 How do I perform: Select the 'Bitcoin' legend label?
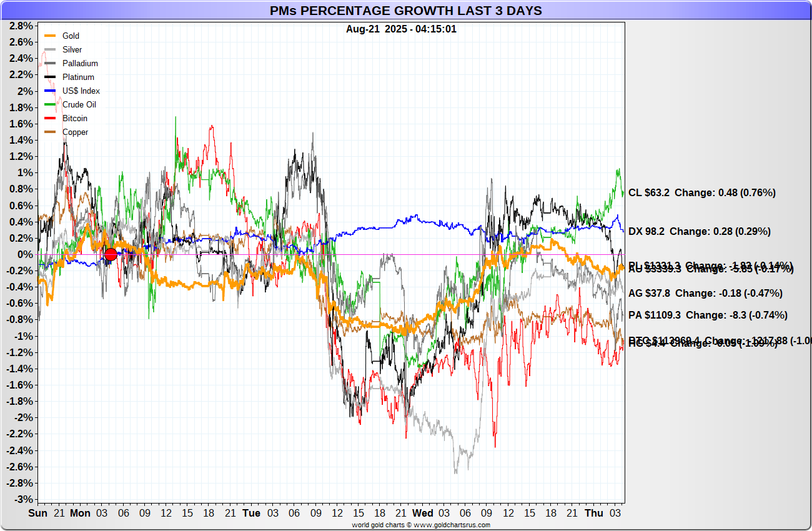point(75,119)
